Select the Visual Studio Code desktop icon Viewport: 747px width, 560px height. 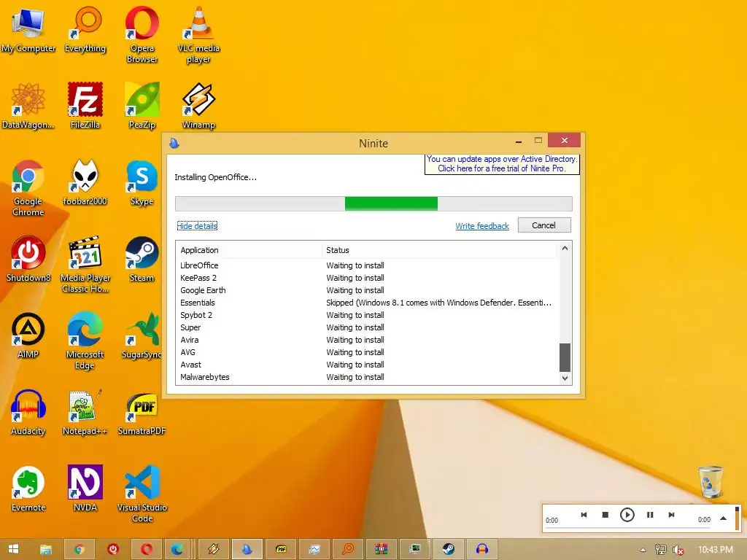click(x=142, y=494)
